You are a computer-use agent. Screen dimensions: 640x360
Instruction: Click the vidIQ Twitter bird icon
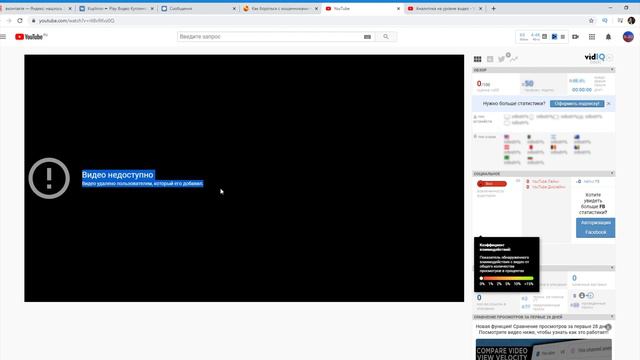[501, 60]
